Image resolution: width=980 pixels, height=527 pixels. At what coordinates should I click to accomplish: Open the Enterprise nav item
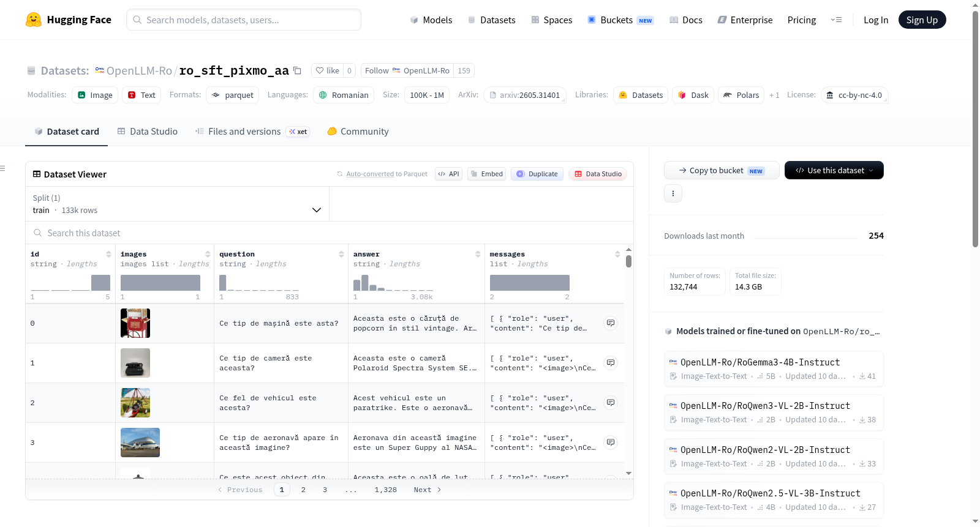(745, 20)
